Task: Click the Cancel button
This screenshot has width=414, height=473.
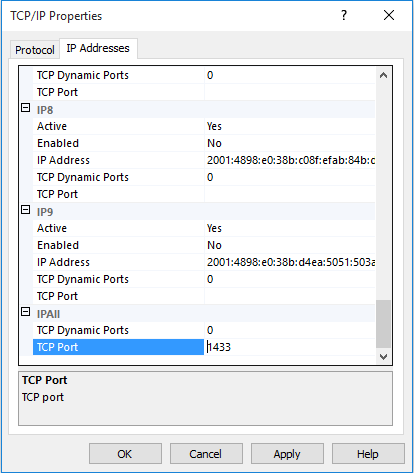Action: [206, 454]
